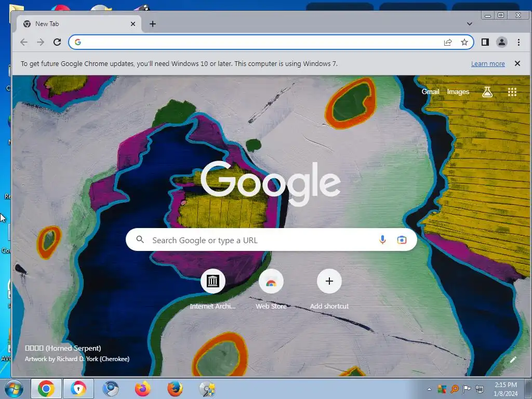Open the Action Center flag icon
This screenshot has height=399, width=532.
(x=467, y=389)
